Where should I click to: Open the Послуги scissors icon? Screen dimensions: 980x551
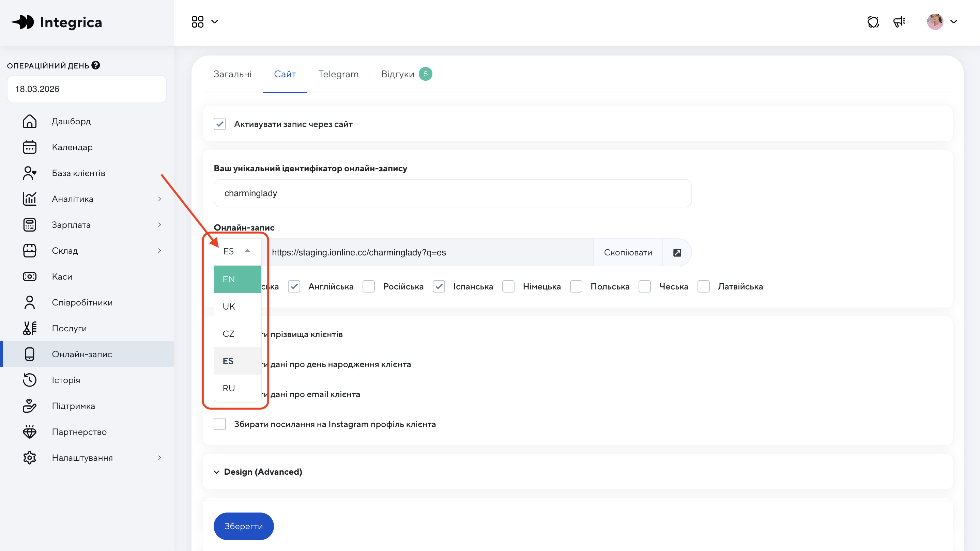(x=29, y=328)
